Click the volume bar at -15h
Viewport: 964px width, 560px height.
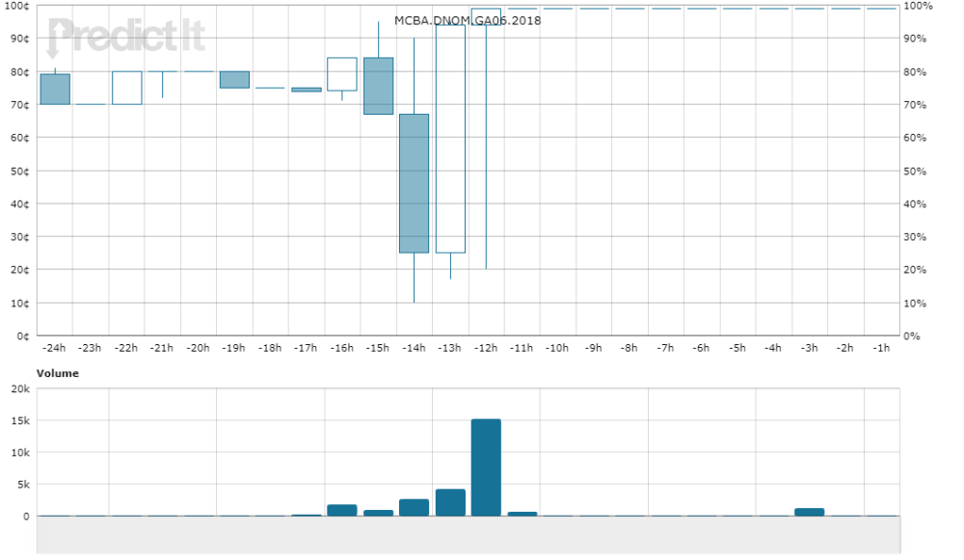click(378, 513)
